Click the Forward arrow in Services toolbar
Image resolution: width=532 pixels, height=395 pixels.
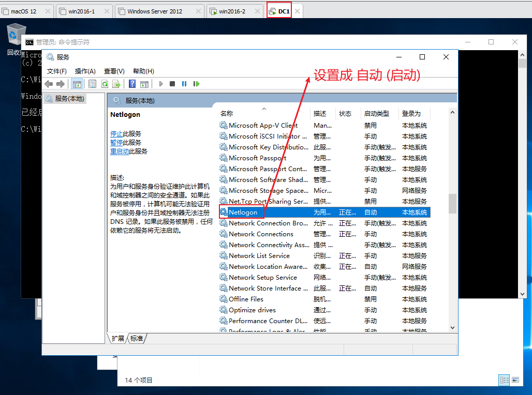tap(61, 84)
